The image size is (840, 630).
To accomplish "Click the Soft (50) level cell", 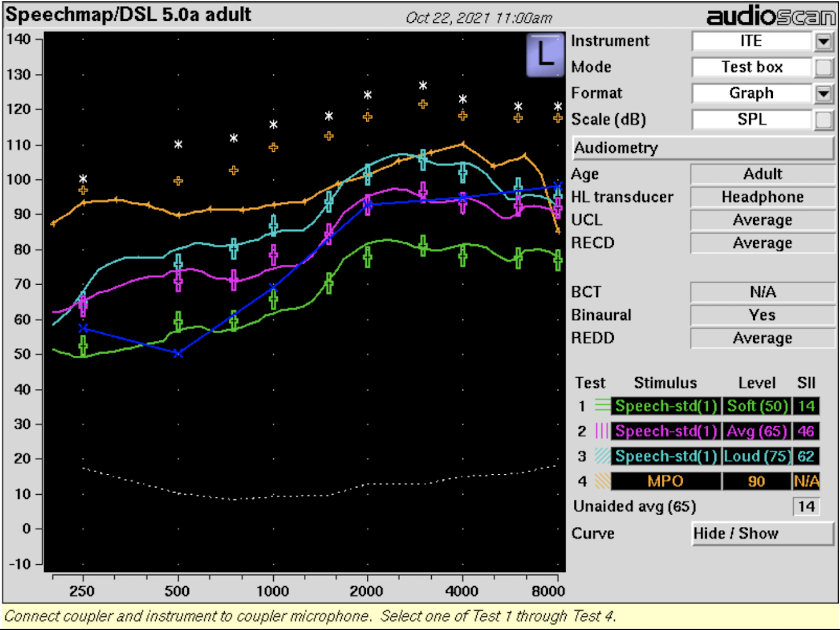I will [757, 406].
